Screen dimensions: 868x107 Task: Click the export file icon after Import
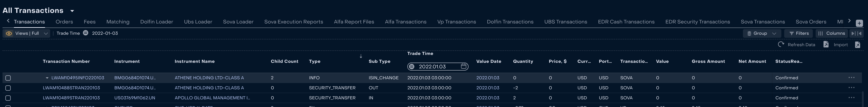[x=858, y=45]
